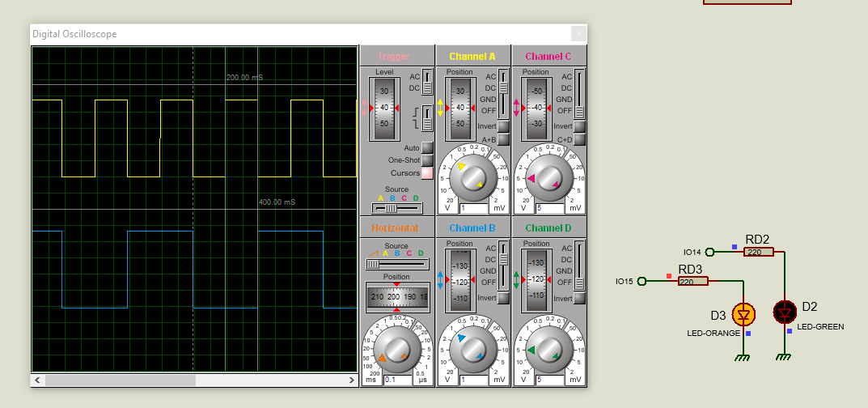Click the Channel B volts/div rotary knob

coord(472,350)
